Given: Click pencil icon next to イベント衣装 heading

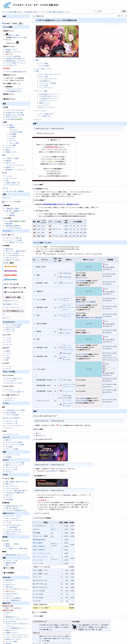Looking at the screenshot, I should pos(43,616).
